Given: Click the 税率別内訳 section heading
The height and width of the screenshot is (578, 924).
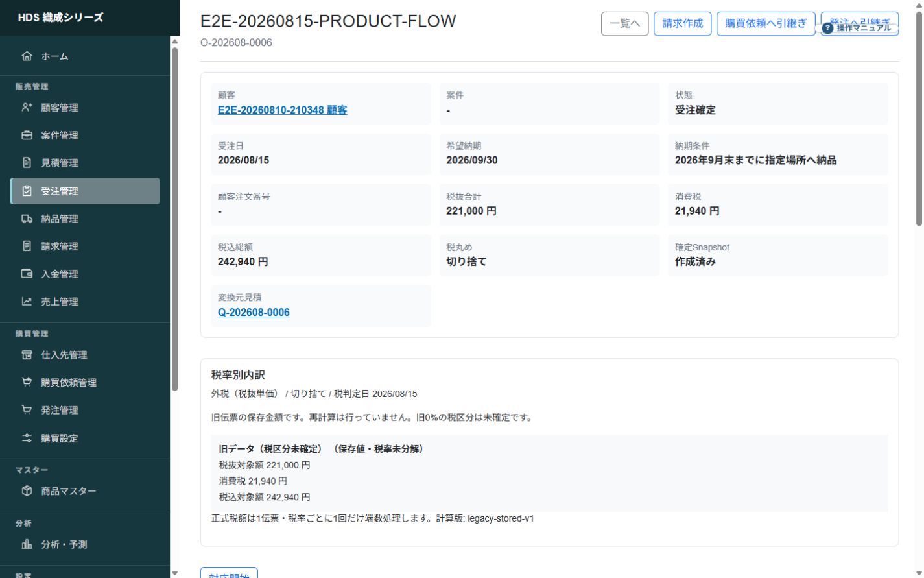Looking at the screenshot, I should pos(238,375).
